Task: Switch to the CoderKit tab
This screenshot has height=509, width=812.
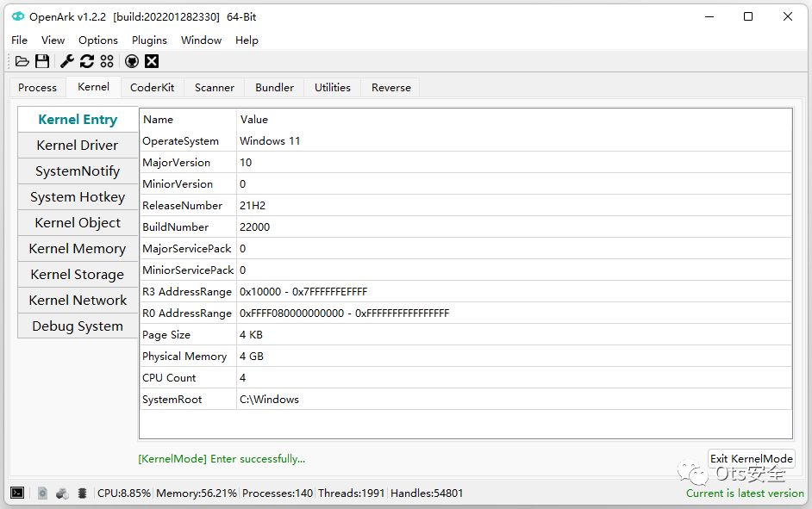Action: (153, 88)
